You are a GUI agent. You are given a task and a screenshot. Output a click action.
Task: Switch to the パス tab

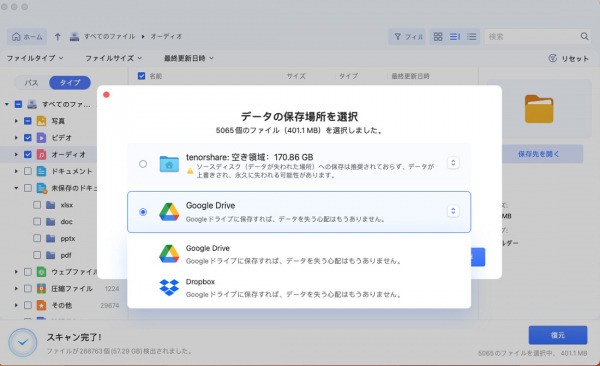coord(31,83)
